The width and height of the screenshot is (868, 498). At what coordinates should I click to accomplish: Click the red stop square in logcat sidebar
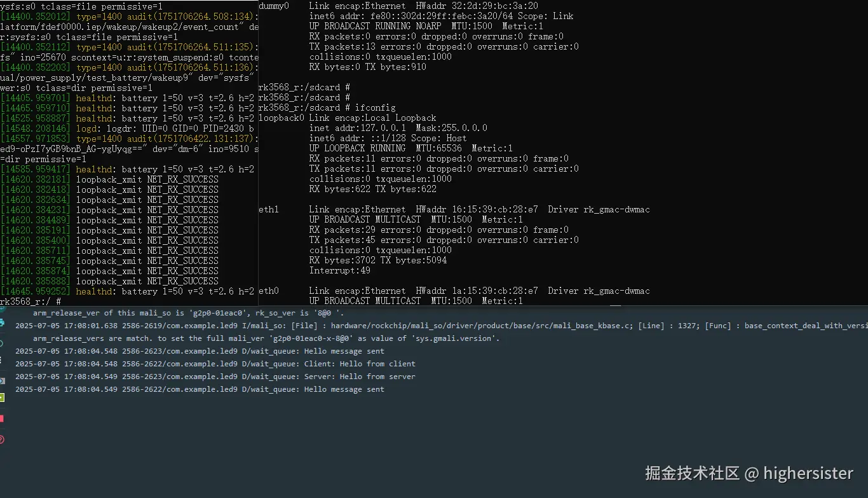(1, 418)
